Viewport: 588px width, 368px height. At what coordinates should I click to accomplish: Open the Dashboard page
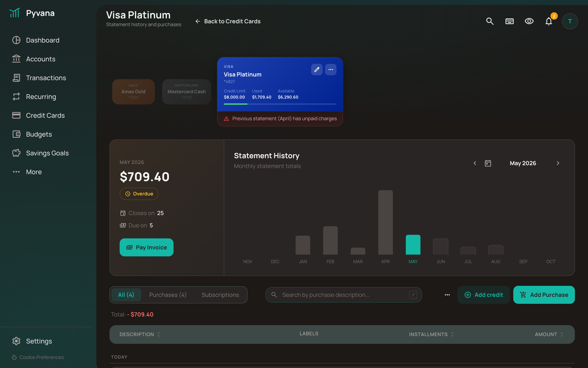[36, 40]
